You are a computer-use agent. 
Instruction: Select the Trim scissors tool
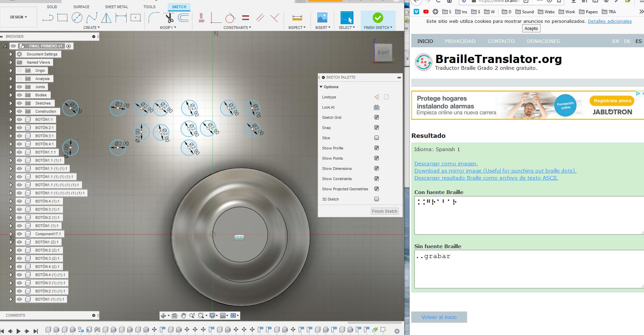click(169, 18)
